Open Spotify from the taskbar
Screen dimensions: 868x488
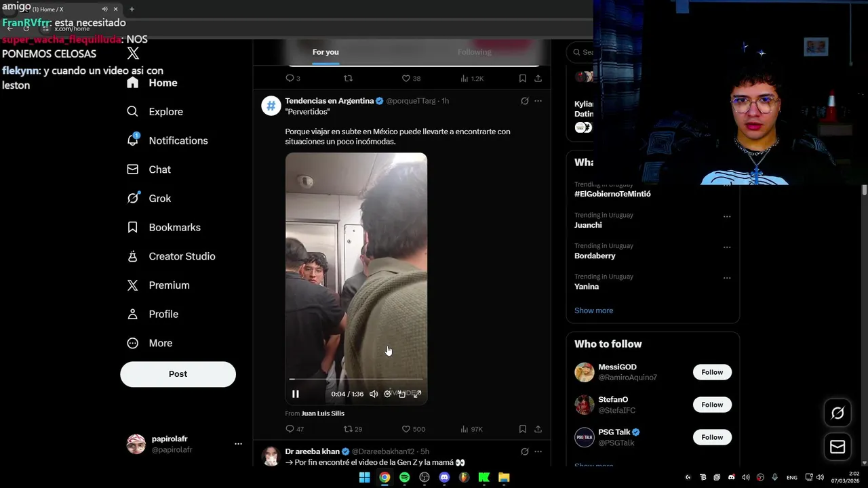[x=404, y=477]
